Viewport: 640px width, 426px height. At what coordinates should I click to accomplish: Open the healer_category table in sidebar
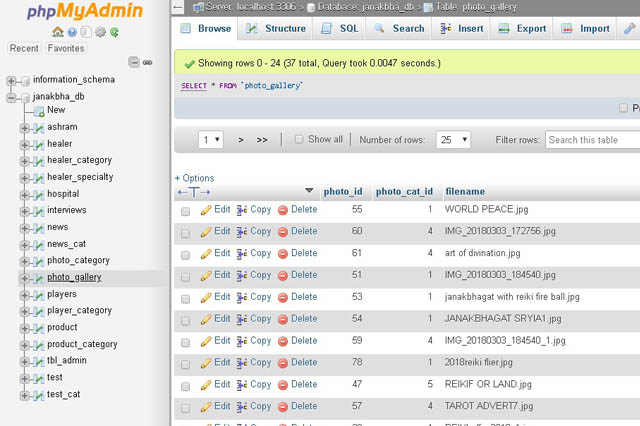click(x=79, y=160)
